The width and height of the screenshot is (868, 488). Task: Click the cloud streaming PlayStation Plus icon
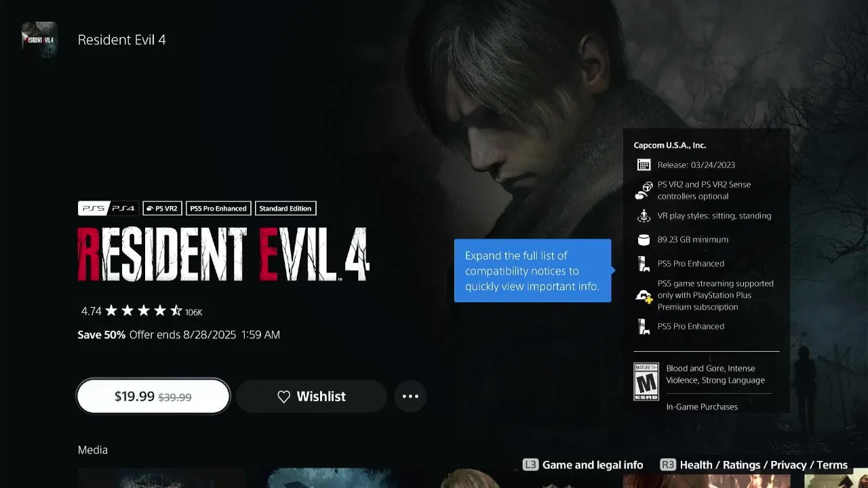coord(644,296)
